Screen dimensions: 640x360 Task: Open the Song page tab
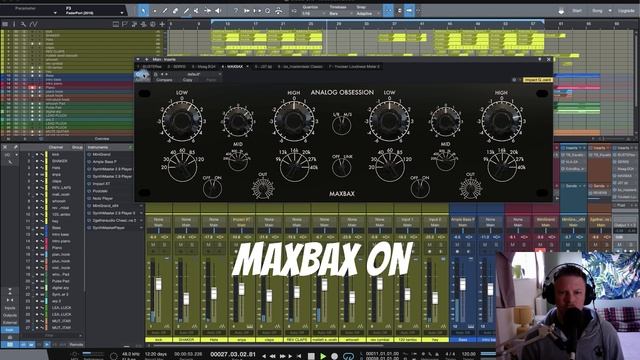tap(597, 11)
